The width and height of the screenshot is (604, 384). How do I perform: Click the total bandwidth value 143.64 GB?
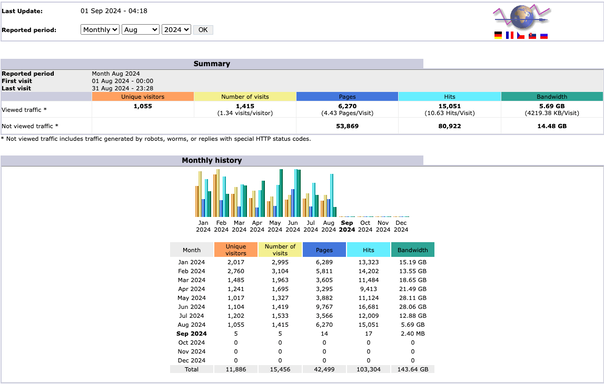coord(413,369)
